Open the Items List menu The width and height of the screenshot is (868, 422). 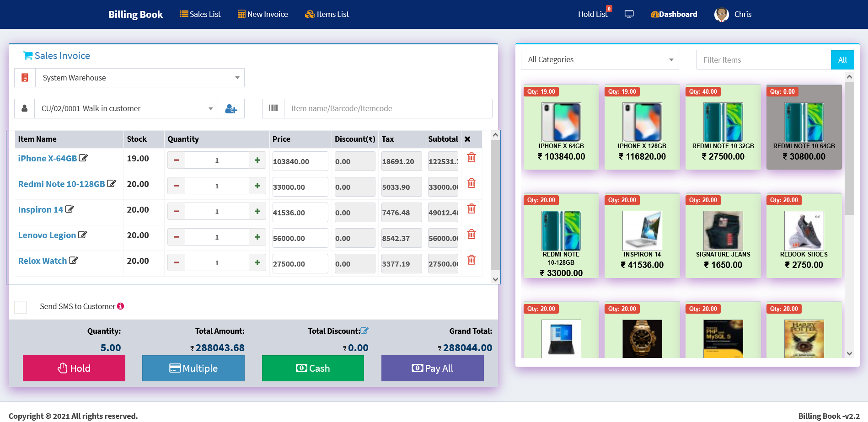pos(327,14)
